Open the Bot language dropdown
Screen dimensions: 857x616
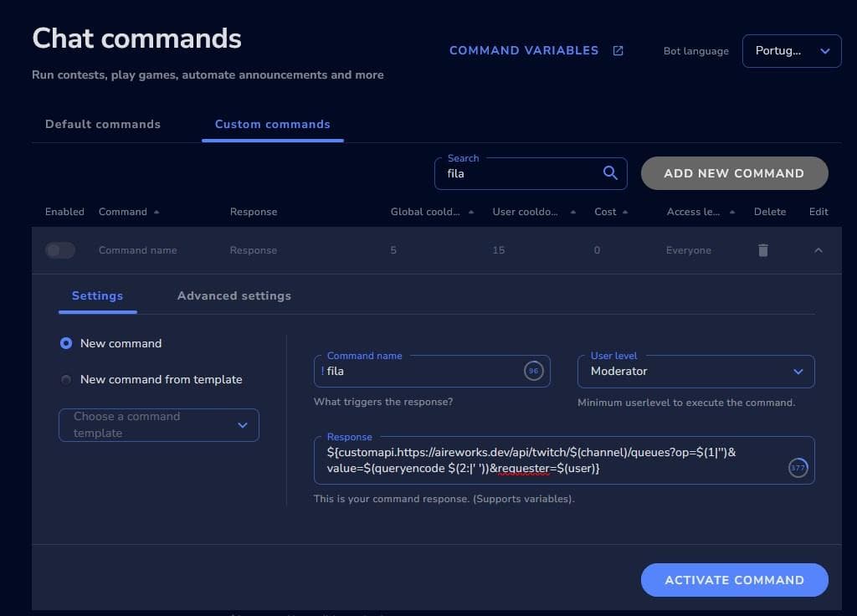pos(790,50)
